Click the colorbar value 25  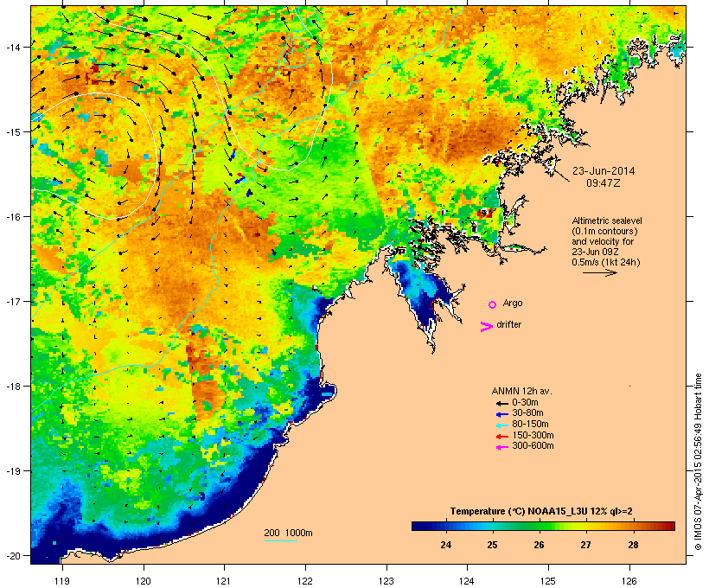click(493, 545)
